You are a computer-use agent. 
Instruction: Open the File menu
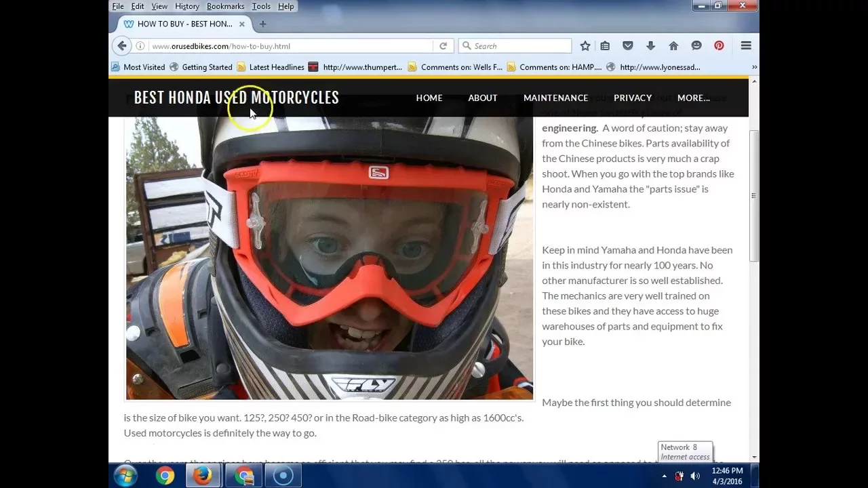118,6
